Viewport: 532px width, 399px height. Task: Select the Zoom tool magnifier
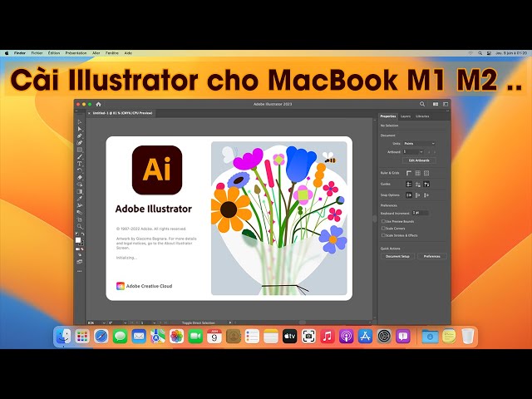click(80, 226)
